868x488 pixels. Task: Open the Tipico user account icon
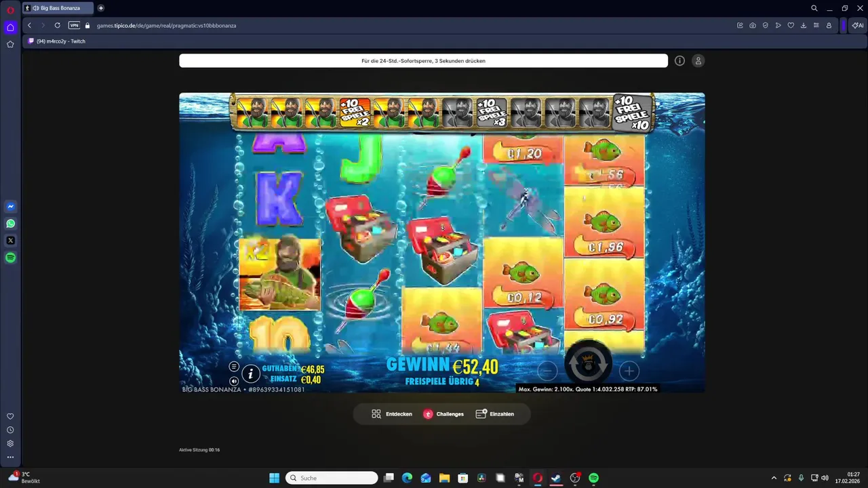click(x=698, y=61)
